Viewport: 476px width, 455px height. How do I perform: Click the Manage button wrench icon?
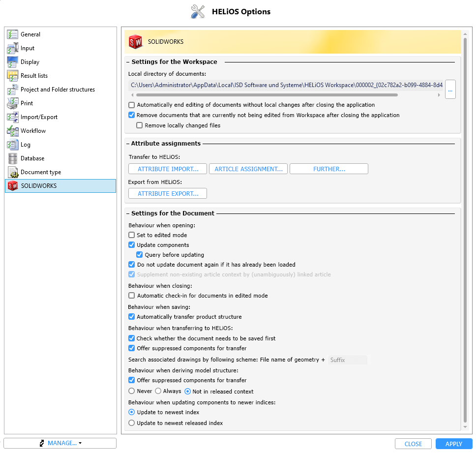[x=42, y=443]
